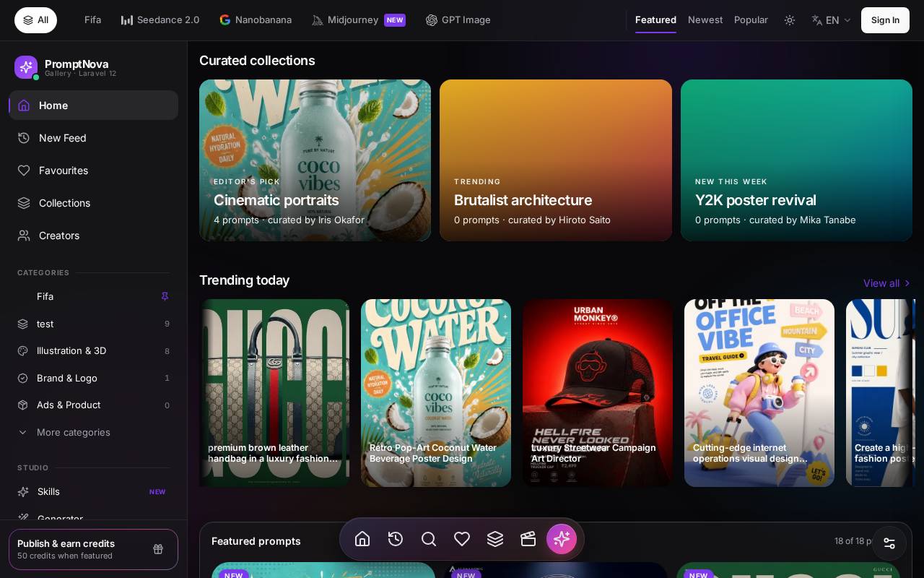The image size is (924, 578).
Task: Click the GPT Image logo icon
Action: (432, 20)
